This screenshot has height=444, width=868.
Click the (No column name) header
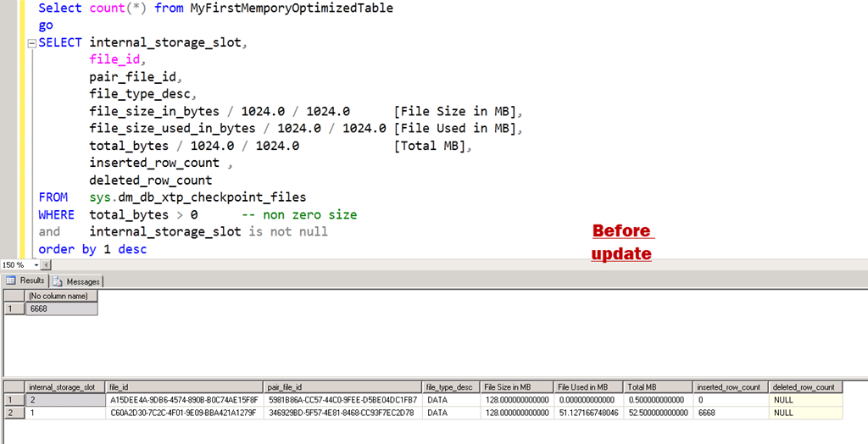[60, 297]
